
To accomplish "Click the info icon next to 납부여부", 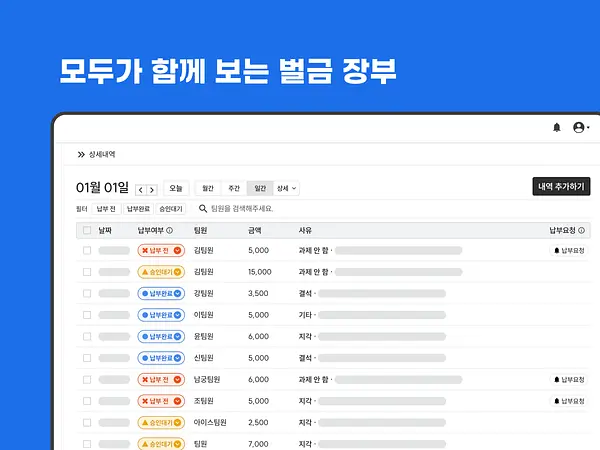I will (x=170, y=230).
